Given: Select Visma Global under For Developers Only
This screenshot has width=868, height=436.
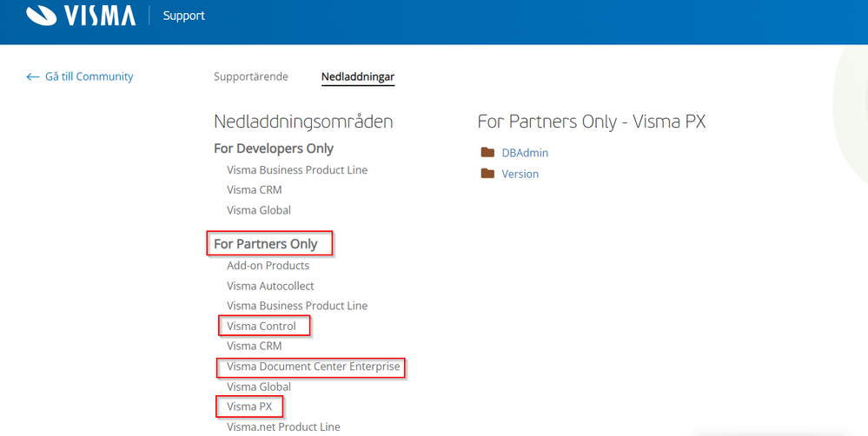Looking at the screenshot, I should (259, 209).
